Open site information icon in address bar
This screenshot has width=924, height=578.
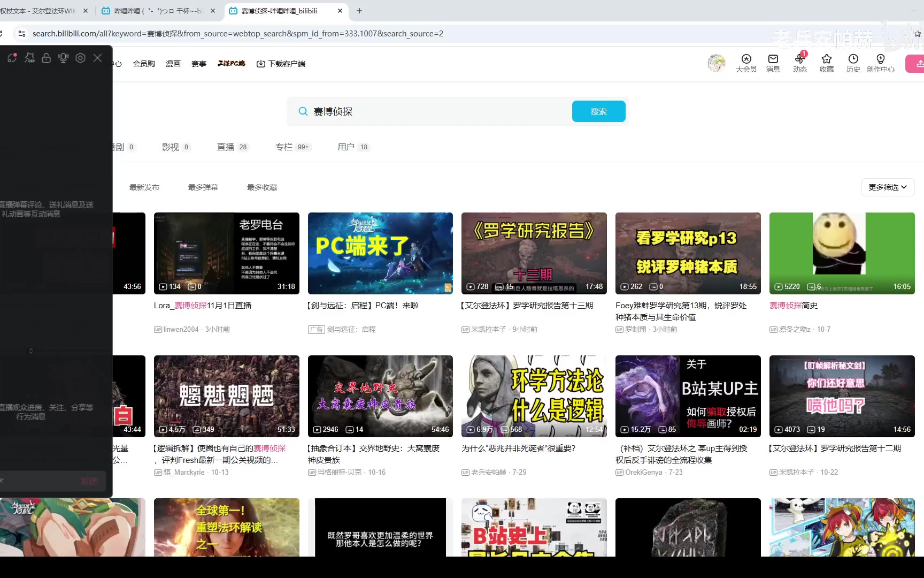(21, 34)
